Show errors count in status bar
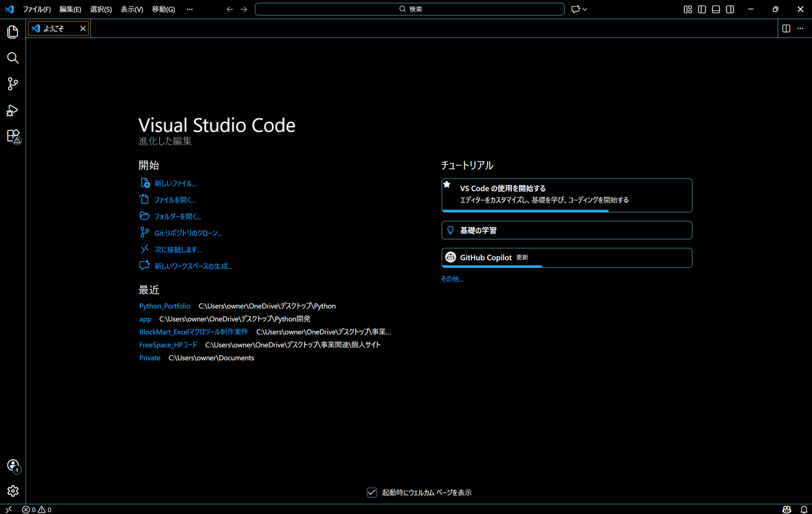The width and height of the screenshot is (812, 514). (x=29, y=509)
